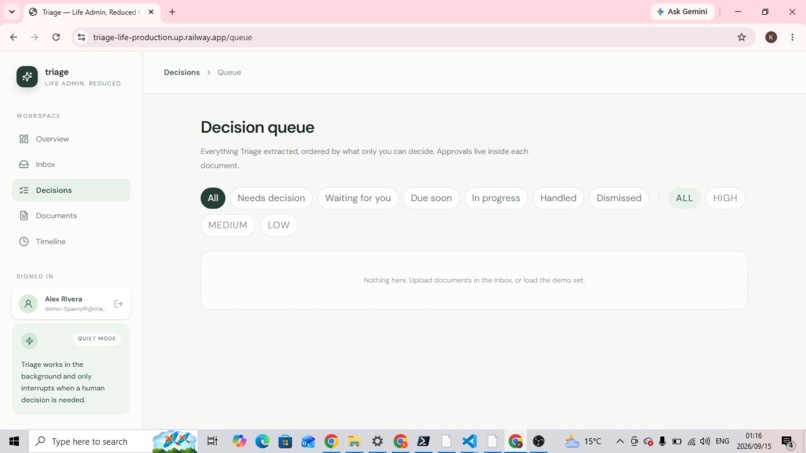Open the Inbox sidebar item
The width and height of the screenshot is (806, 453).
[x=71, y=165]
